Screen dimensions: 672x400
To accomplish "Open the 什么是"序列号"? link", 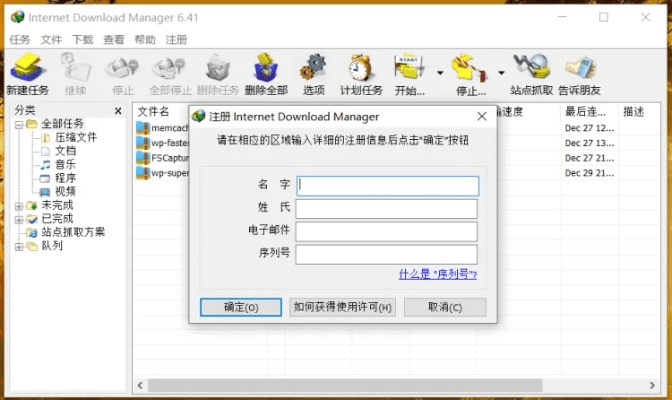I will (x=438, y=274).
